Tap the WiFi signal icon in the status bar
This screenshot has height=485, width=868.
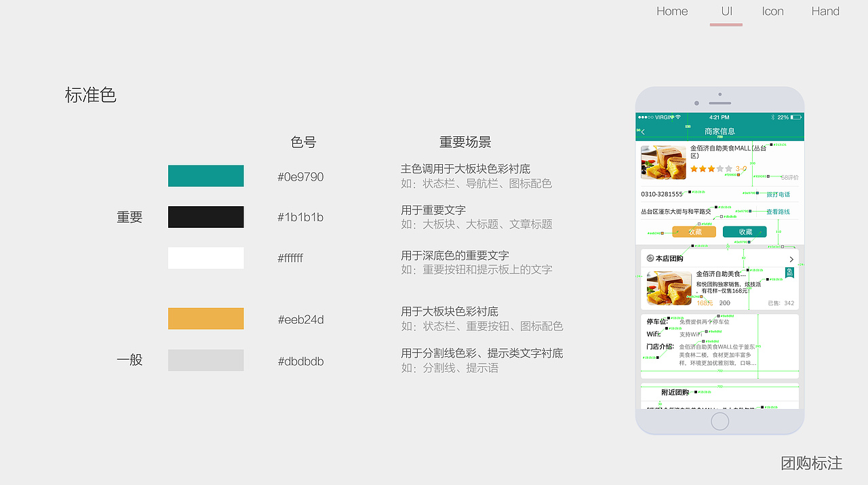coord(678,118)
